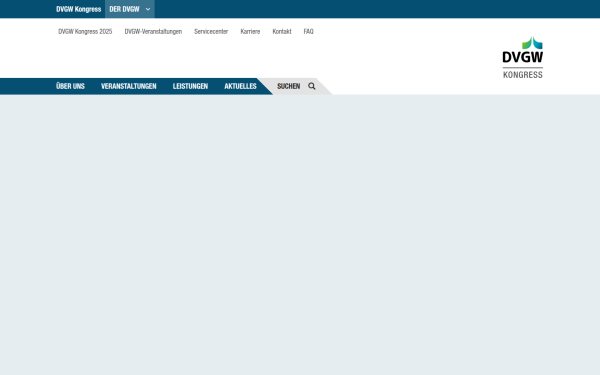The height and width of the screenshot is (375, 600).
Task: Expand the DER DVGW dropdown chevron
Action: (148, 9)
